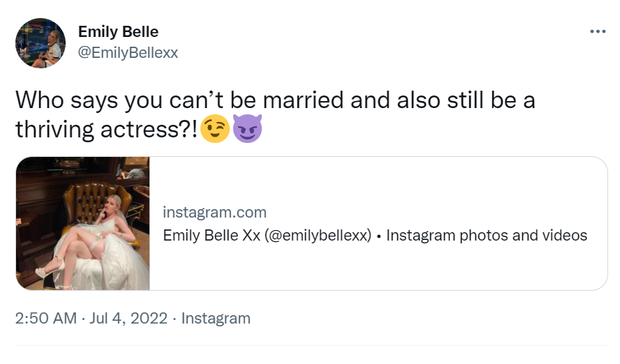Click the Instagram source label after the date
The width and height of the screenshot is (620, 364).
tap(216, 318)
